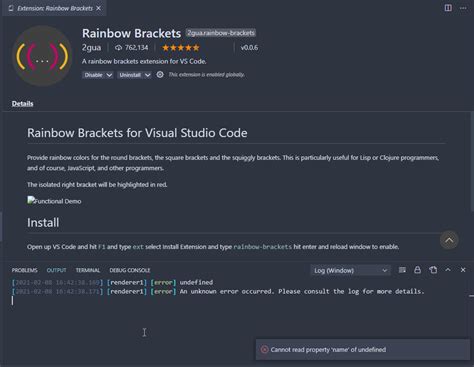Click the Rainbow Brackets extension logo
474x367 pixels.
click(x=42, y=56)
